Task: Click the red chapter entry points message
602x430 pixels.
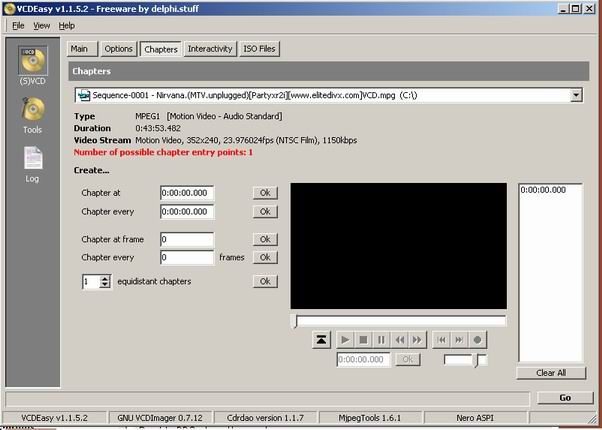Action: point(163,152)
